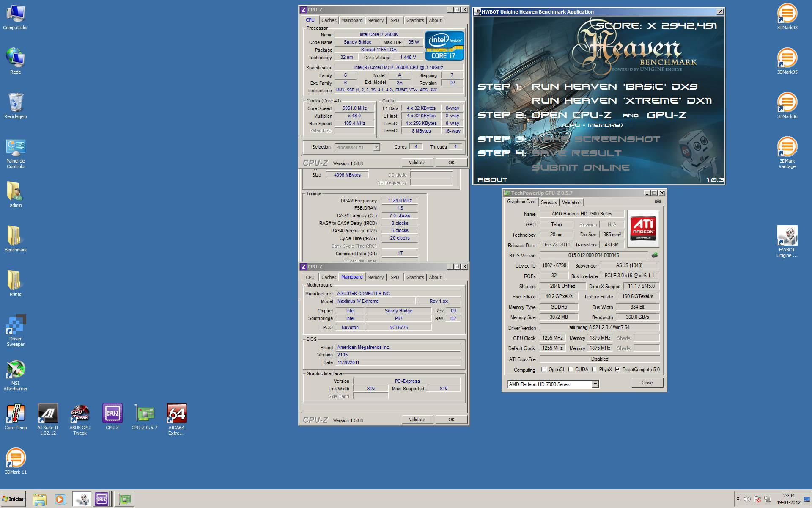This screenshot has height=508, width=812.
Task: Toggle the OpenCL checkbox
Action: coord(544,370)
